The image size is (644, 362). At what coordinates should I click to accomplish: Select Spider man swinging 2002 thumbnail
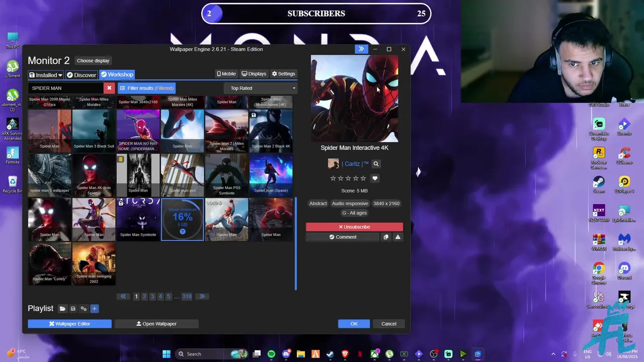[94, 263]
